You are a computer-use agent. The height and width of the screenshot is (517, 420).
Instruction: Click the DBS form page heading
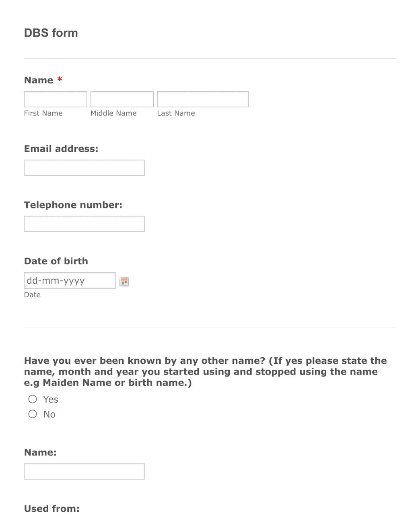point(51,33)
